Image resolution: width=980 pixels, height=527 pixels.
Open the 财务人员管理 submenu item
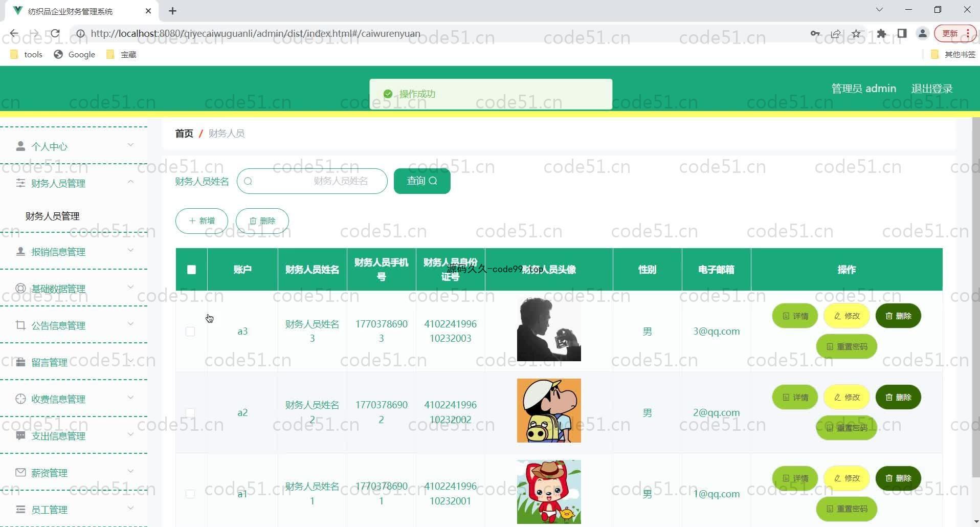coord(53,216)
